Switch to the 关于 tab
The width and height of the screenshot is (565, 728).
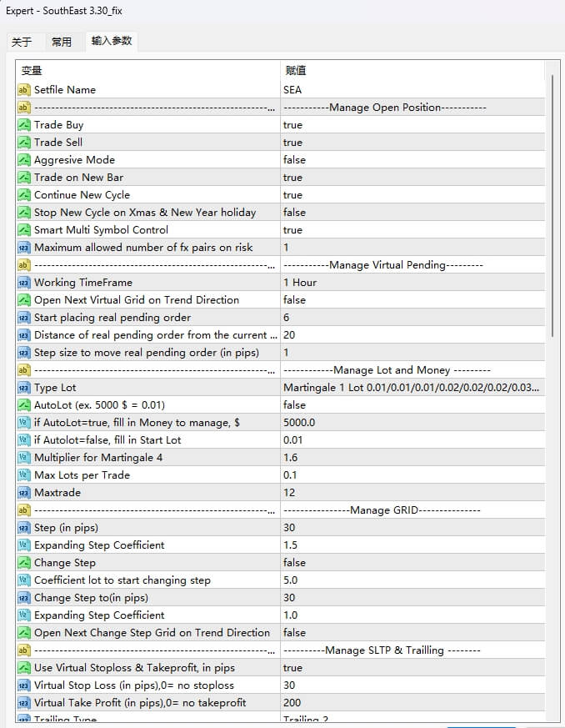[x=23, y=40]
